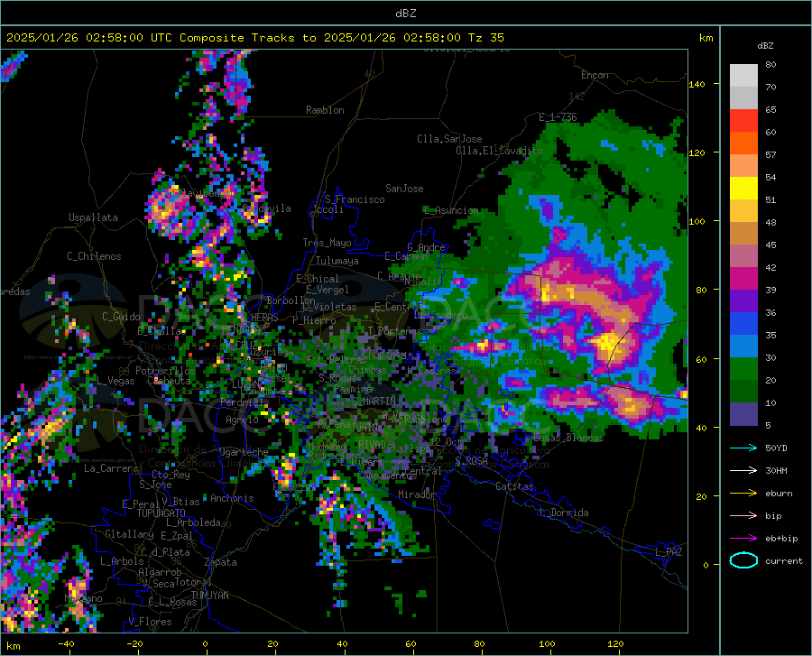Click the 'Lomas_Blancas' map label

[x=567, y=438]
